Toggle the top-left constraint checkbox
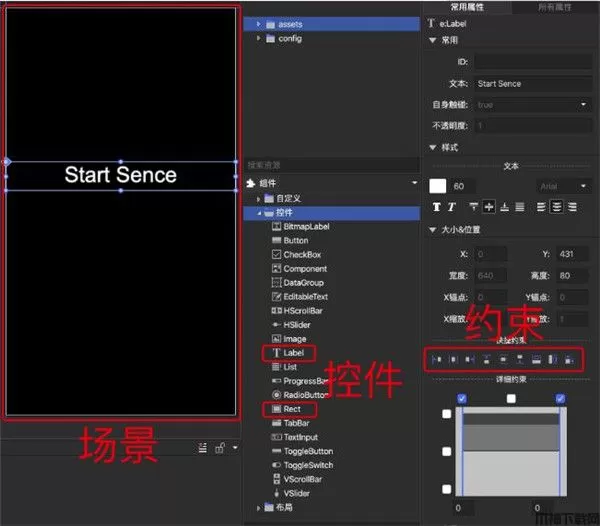Viewport: 600px width, 526px height. tap(462, 400)
